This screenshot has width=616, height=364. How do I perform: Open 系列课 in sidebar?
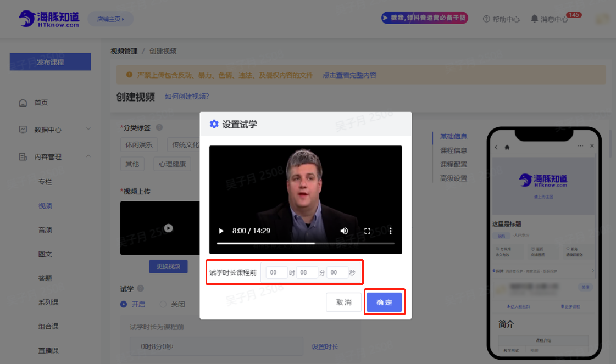click(x=48, y=303)
